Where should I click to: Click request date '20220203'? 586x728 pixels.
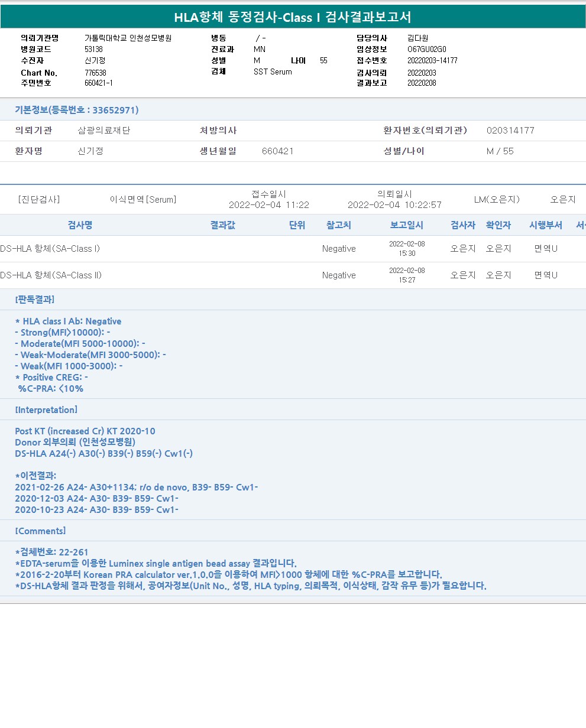(x=422, y=73)
